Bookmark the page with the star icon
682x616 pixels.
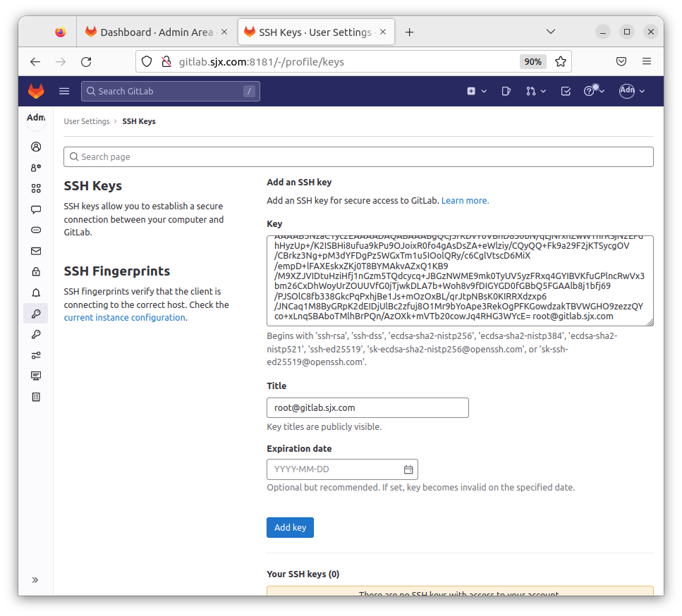(561, 61)
